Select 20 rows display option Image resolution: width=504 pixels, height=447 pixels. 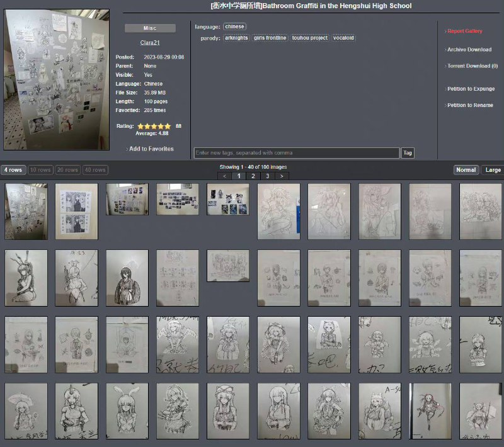click(67, 170)
